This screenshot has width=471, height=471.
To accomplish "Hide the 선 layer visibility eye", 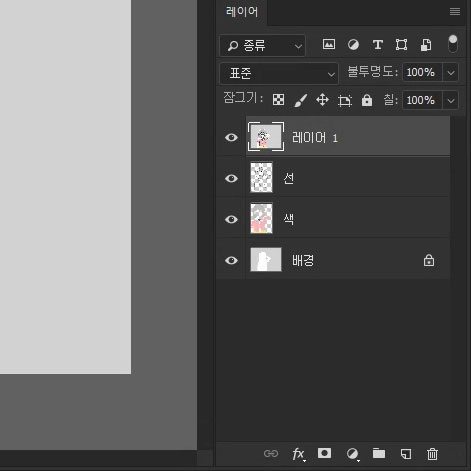I will (231, 178).
